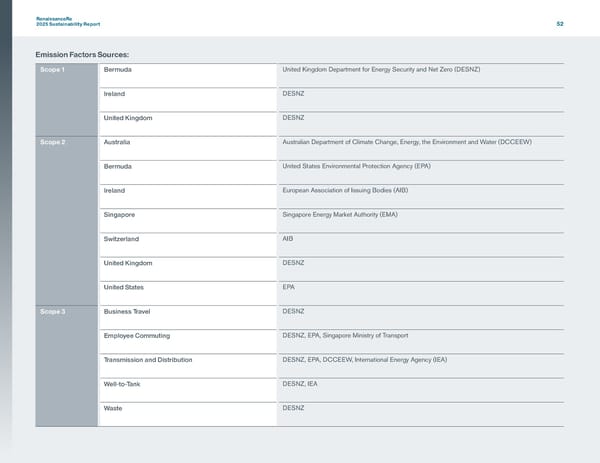Click the Australian Department of Climate Change (DCCEEW) source
Viewport: 600px width, 463px height.
click(x=407, y=142)
